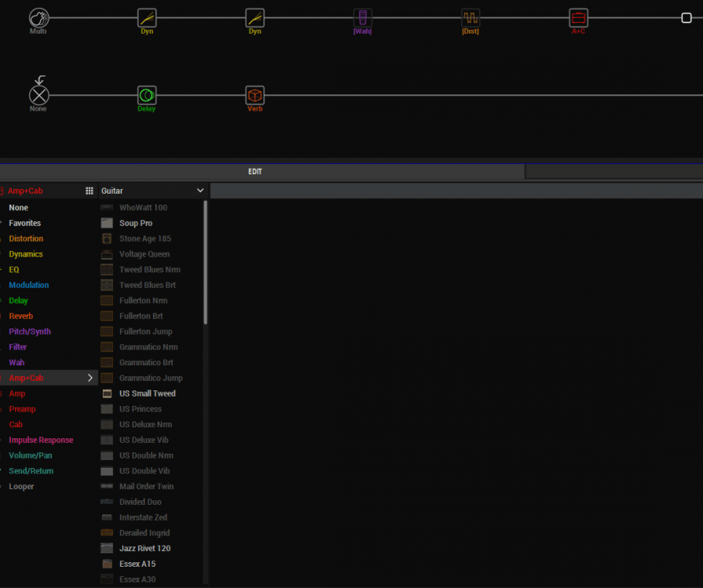Open the Modulation category
Image resolution: width=703 pixels, height=588 pixels.
pos(29,285)
